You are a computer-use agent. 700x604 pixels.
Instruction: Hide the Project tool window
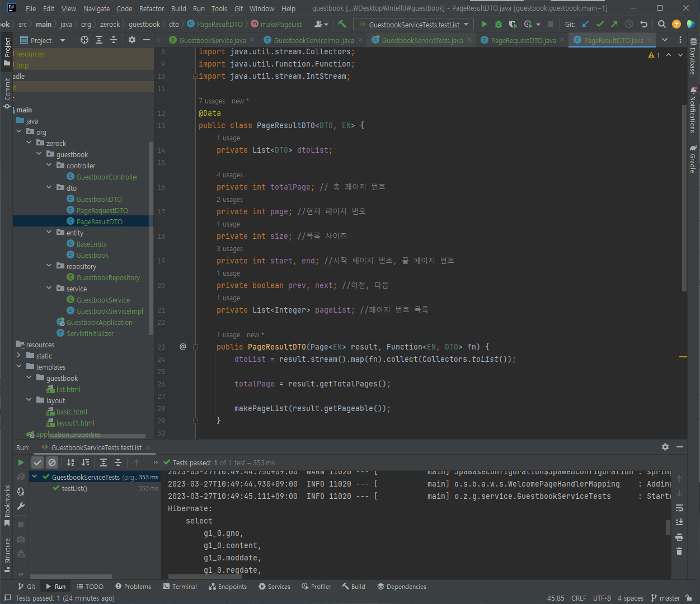(x=147, y=40)
